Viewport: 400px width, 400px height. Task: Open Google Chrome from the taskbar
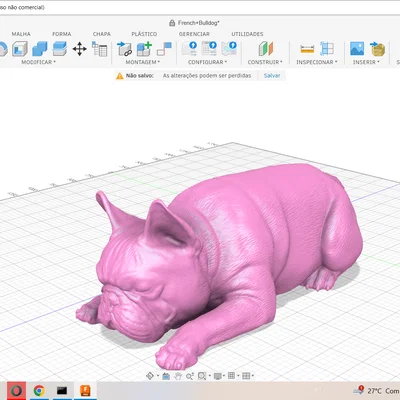(39, 390)
